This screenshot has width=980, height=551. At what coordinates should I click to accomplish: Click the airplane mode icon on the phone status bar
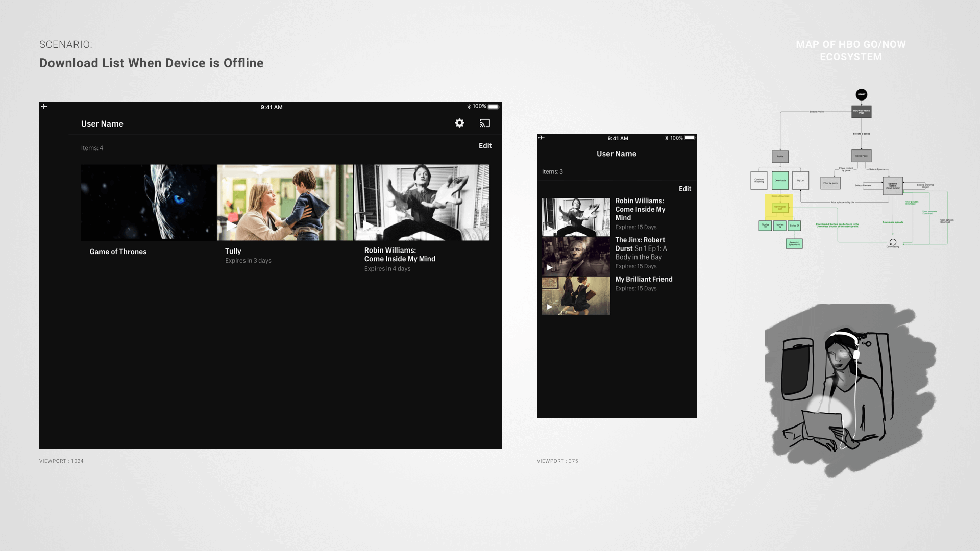pos(542,138)
